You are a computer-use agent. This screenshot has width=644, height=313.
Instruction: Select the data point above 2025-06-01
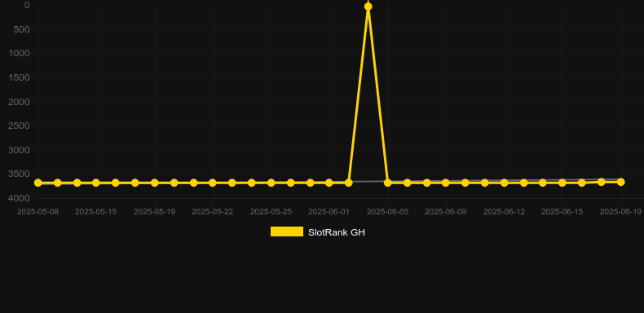click(329, 183)
